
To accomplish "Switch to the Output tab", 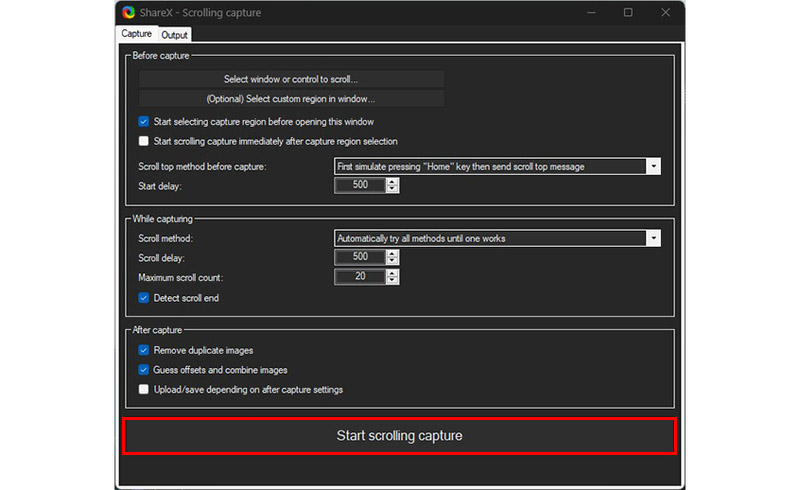I will point(174,35).
